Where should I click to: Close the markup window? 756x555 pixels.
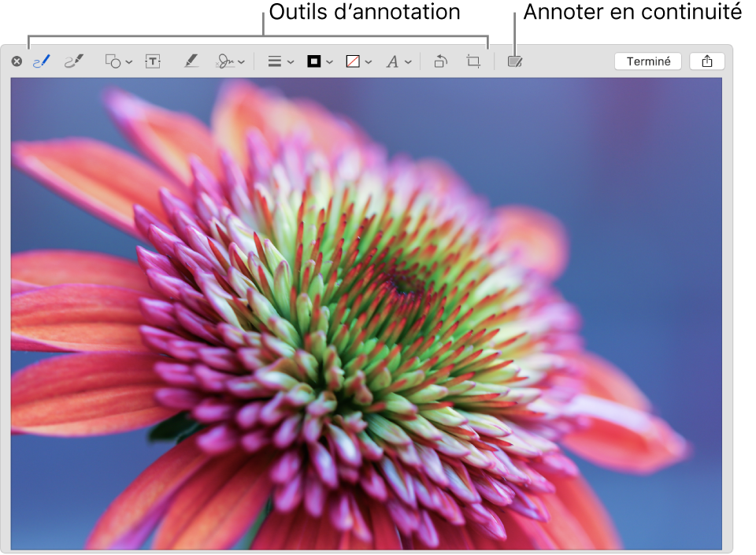pos(17,61)
